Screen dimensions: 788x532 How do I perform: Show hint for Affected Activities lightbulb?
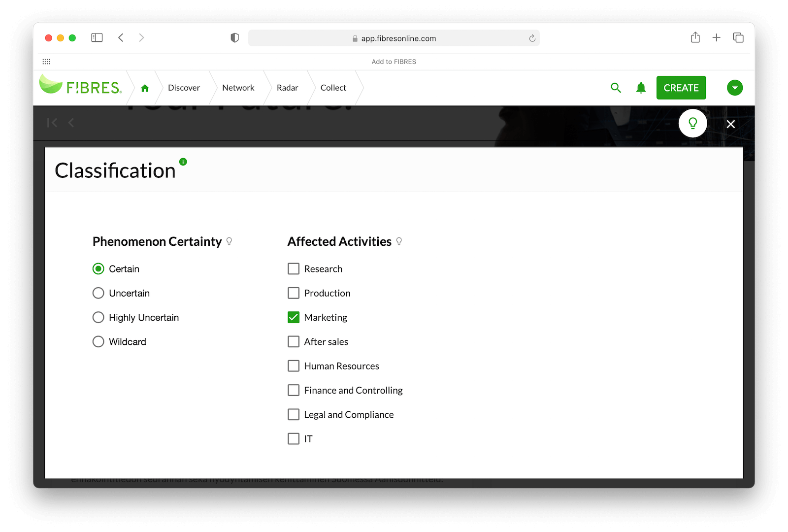(x=399, y=241)
